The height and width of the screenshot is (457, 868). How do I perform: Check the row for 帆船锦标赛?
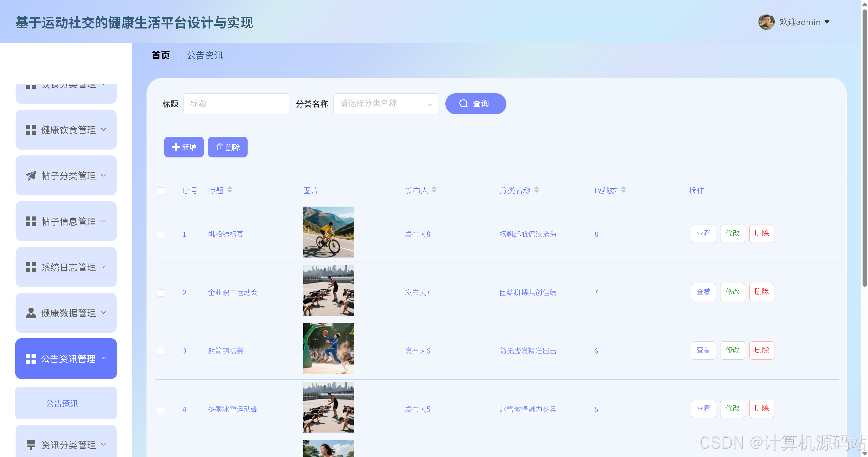pos(161,234)
